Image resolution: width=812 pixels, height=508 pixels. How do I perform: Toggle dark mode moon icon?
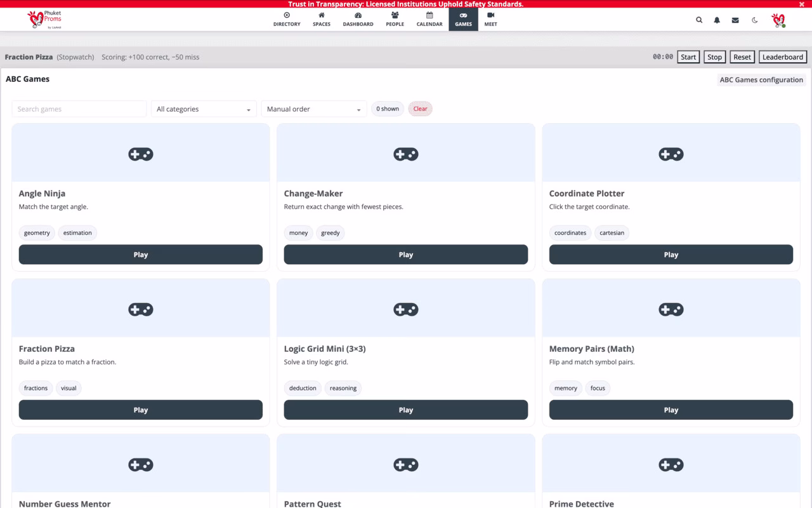click(x=754, y=20)
